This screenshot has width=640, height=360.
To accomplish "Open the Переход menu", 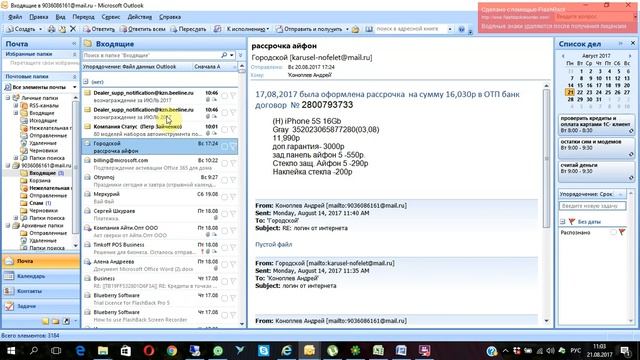I will pyautogui.click(x=83, y=17).
